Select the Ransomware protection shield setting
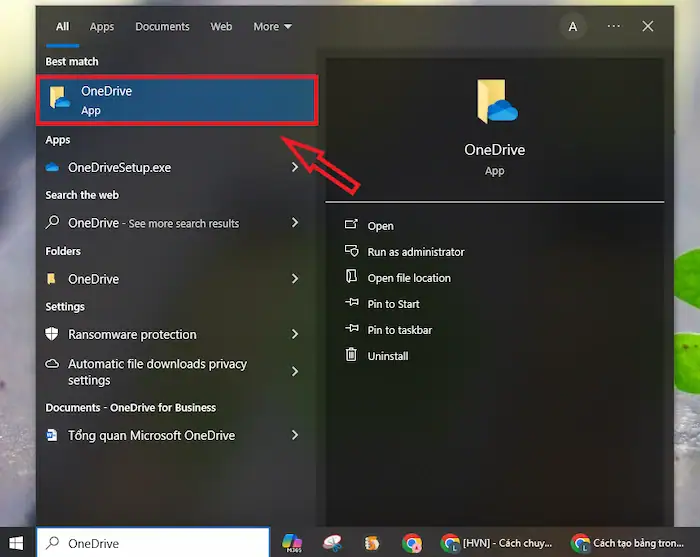700x557 pixels. tap(132, 335)
